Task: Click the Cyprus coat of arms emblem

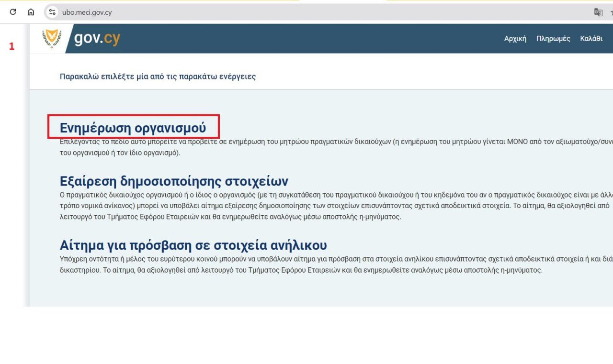Action: tap(52, 39)
